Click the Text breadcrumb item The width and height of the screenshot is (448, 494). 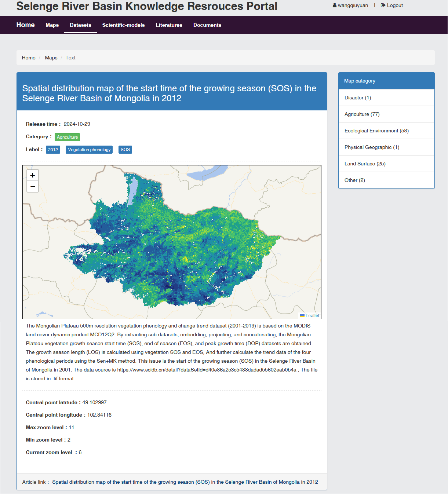pyautogui.click(x=70, y=58)
